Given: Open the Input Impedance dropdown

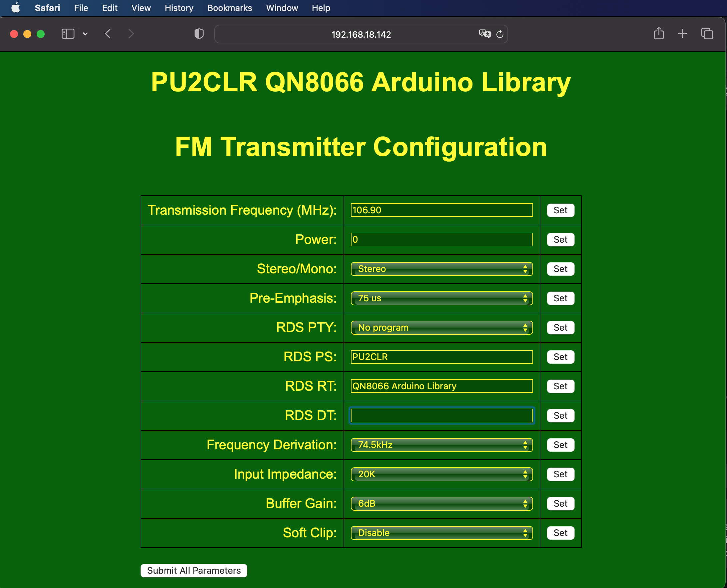Looking at the screenshot, I should [441, 474].
